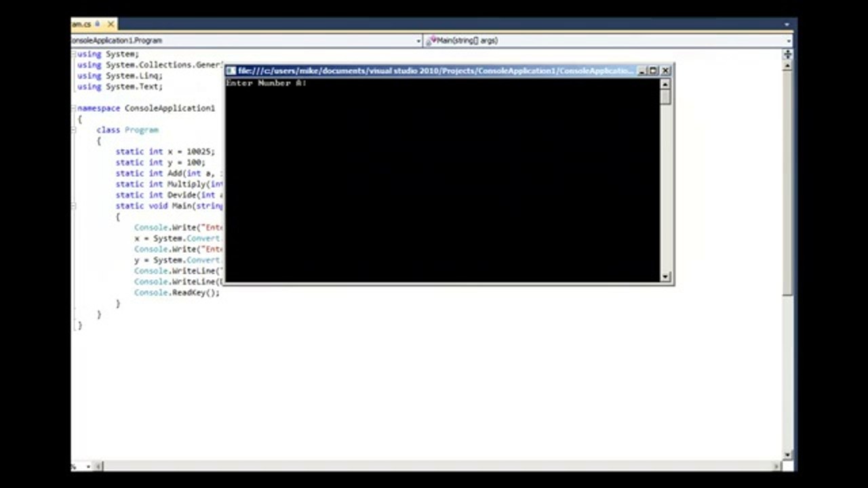Toggle the pin icon on Program.cs tab

98,24
